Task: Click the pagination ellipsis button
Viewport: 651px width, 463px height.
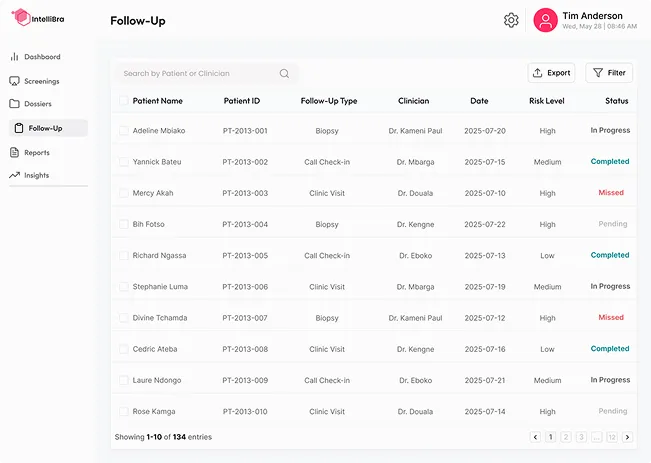Action: (597, 437)
